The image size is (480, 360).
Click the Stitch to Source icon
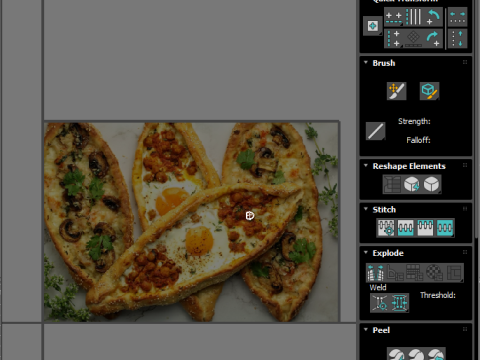tap(425, 228)
